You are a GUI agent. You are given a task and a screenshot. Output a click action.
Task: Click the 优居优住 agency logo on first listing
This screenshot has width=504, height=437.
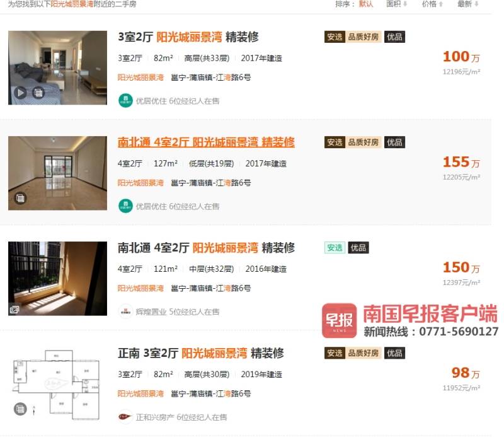(x=125, y=101)
